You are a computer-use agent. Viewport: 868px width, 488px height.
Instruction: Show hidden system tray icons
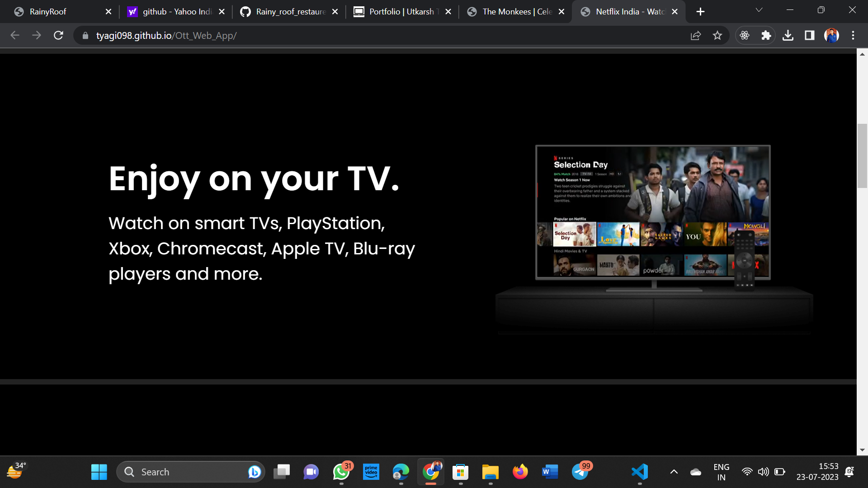point(674,472)
